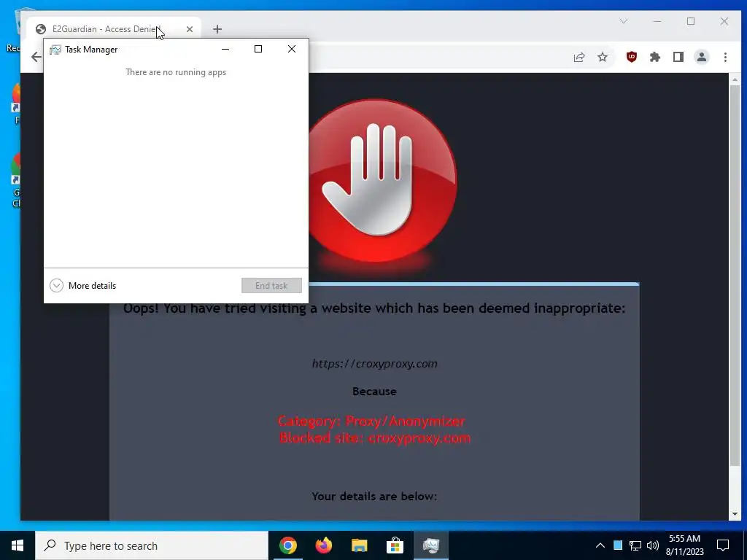
Task: Close the Task Manager window
Action: click(292, 49)
